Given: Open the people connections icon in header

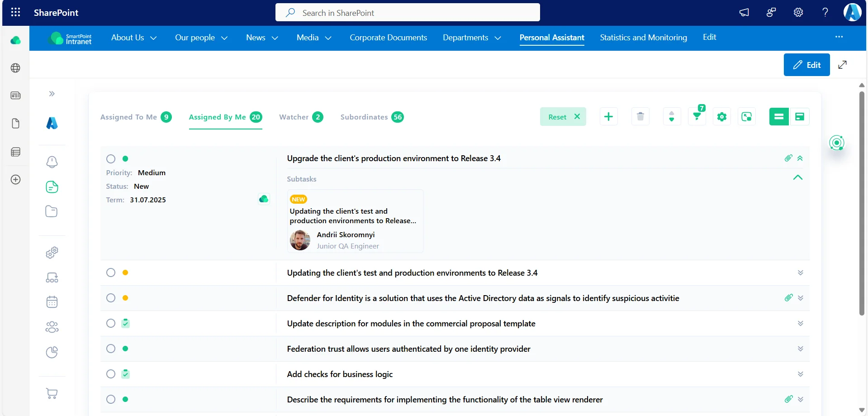Looking at the screenshot, I should [x=771, y=12].
